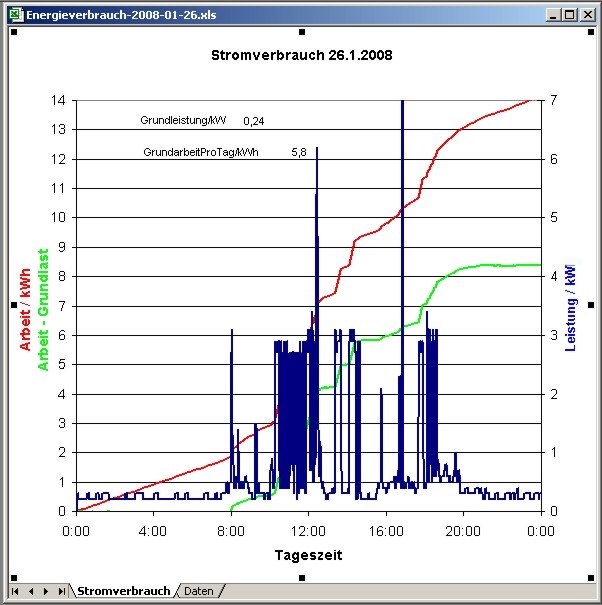The image size is (602, 605).
Task: Click the 5,8 value in the chart
Action: click(298, 153)
